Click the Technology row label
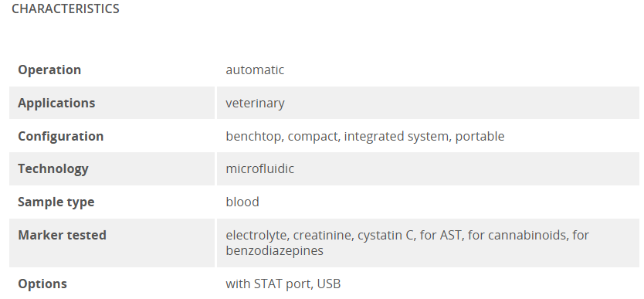 pyautogui.click(x=53, y=168)
